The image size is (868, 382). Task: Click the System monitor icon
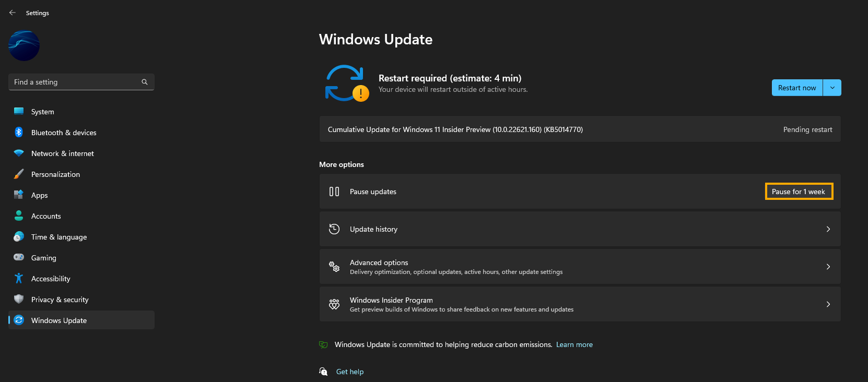19,111
